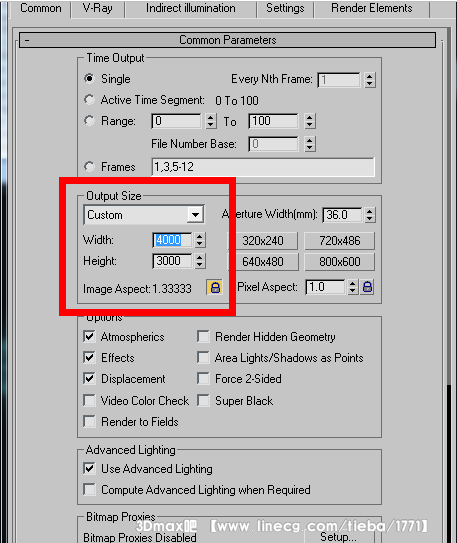The height and width of the screenshot is (543, 457).
Task: Adjust the File Number Base spinner
Action: click(310, 144)
